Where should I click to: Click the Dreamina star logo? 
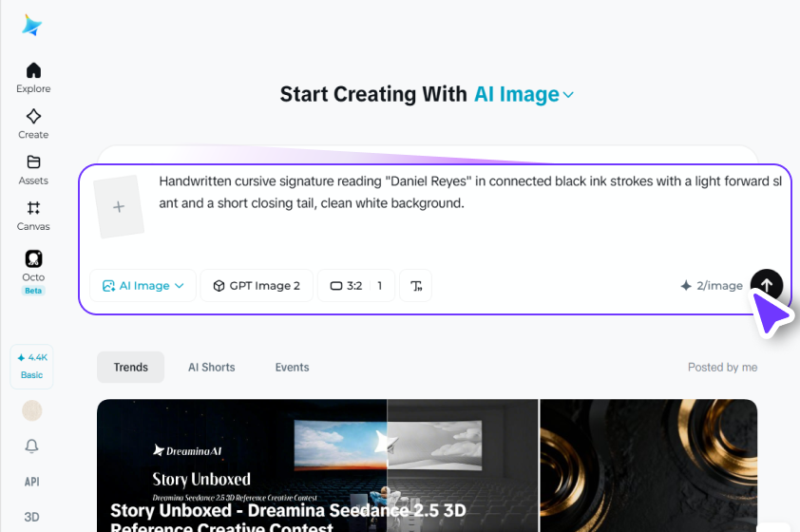[x=31, y=25]
